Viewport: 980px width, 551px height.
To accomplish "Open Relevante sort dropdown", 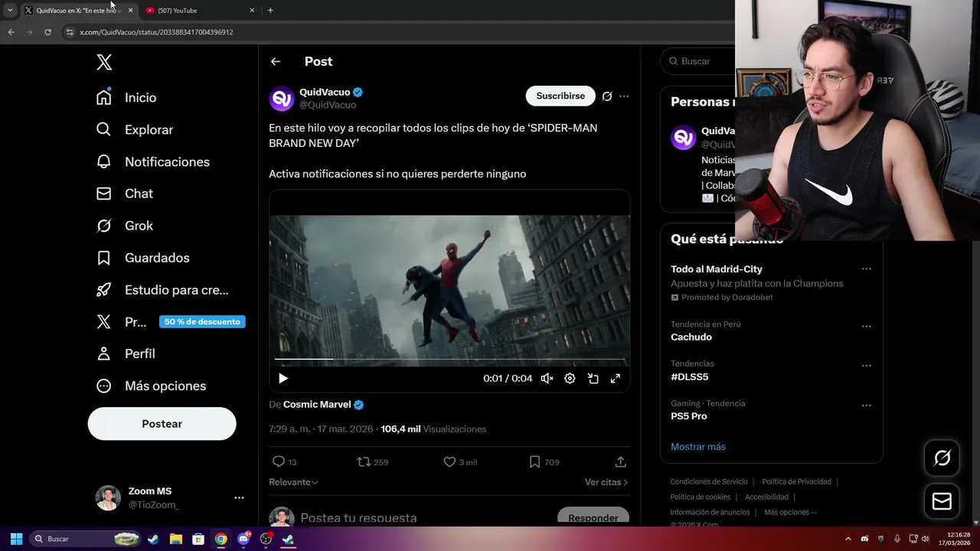I will [293, 482].
